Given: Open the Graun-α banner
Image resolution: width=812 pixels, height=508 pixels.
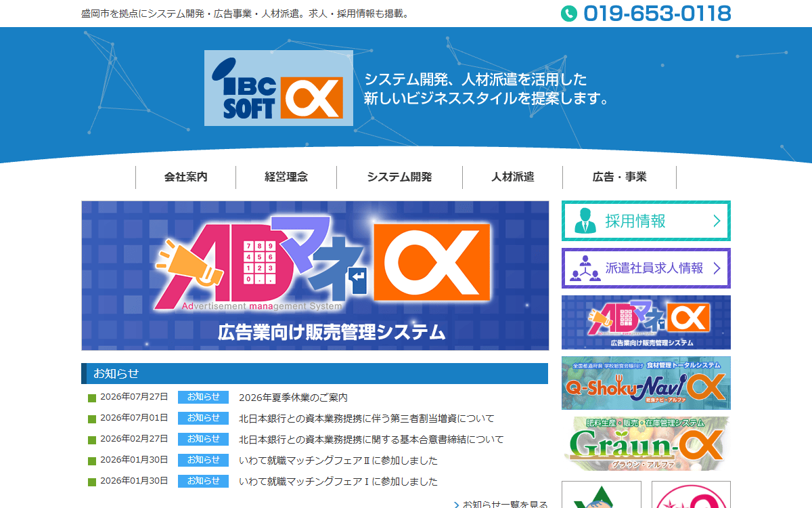Looking at the screenshot, I should [646, 444].
